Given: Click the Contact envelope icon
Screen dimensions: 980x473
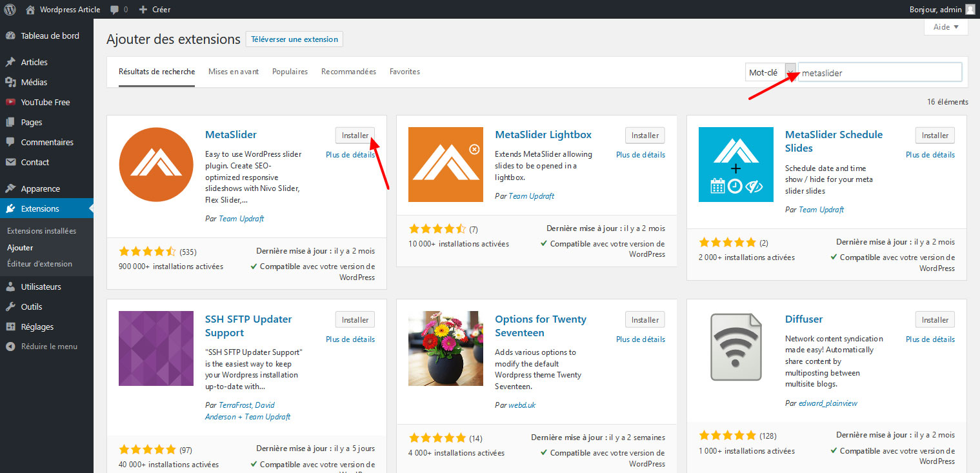Looking at the screenshot, I should [10, 162].
